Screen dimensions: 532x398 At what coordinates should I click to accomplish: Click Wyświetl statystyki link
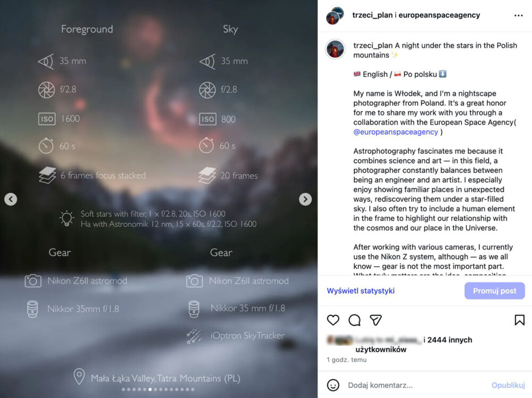pyautogui.click(x=361, y=291)
